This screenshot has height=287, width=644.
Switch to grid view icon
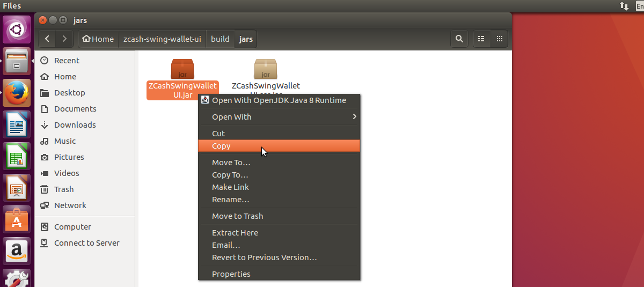click(499, 39)
